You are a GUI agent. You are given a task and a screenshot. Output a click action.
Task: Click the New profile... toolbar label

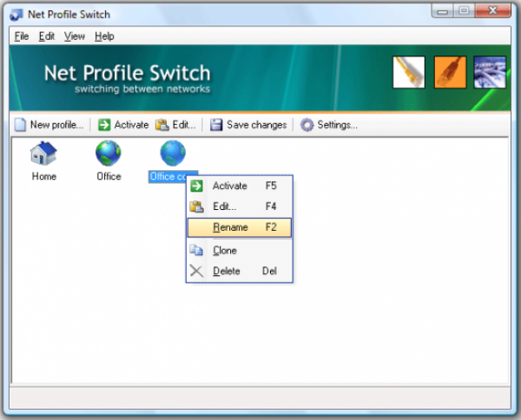[56, 125]
